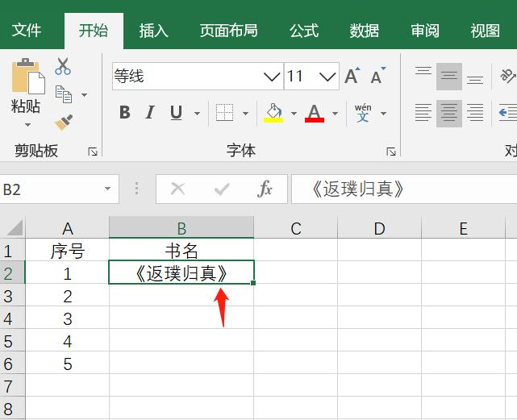Screen dimensions: 517x420
Task: Select cell B2 containing 《返璞归真》
Action: (x=181, y=272)
